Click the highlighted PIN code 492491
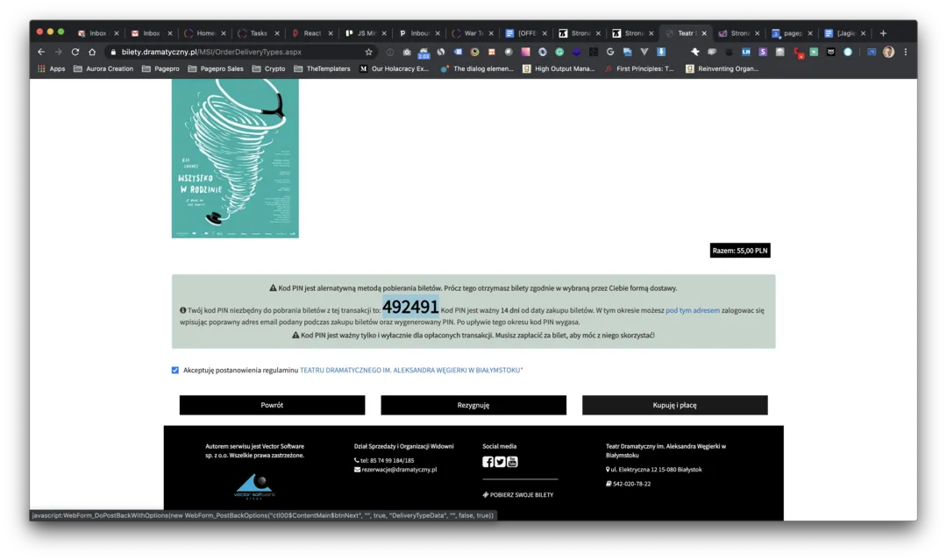This screenshot has height=560, width=947. (x=410, y=307)
